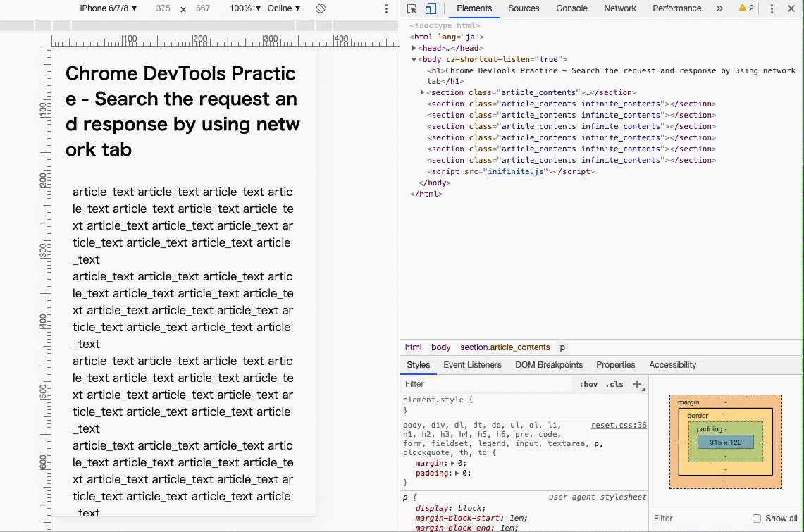The height and width of the screenshot is (532, 804).
Task: Click the inspect element picker icon
Action: pos(412,8)
